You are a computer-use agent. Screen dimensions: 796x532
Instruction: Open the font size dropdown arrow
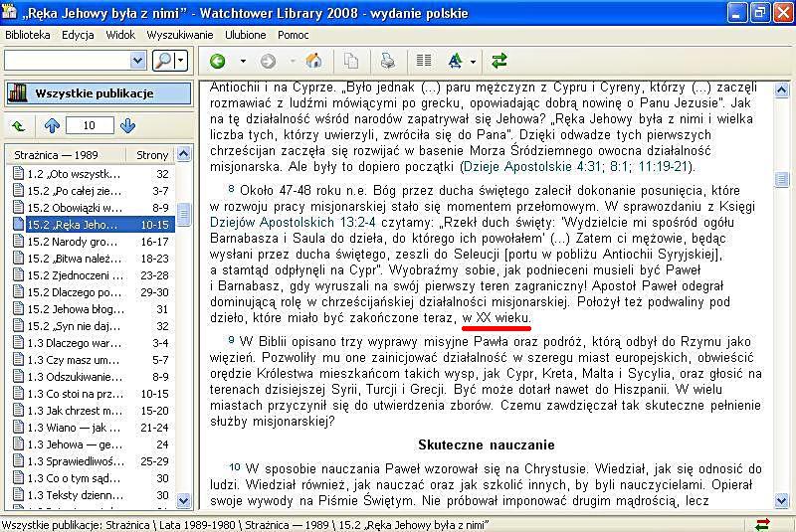[x=473, y=61]
